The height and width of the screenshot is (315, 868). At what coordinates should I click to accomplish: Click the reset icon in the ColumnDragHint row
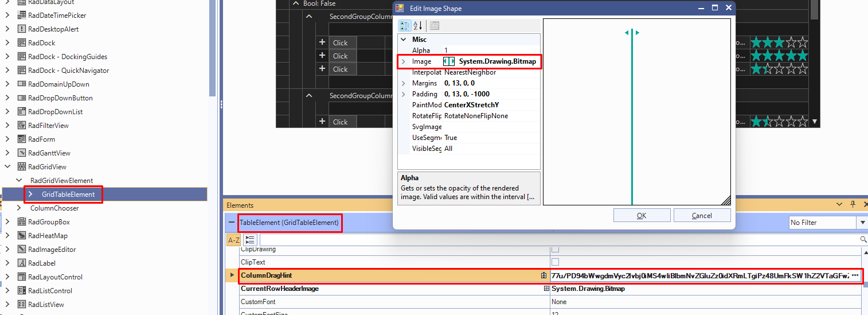point(544,276)
